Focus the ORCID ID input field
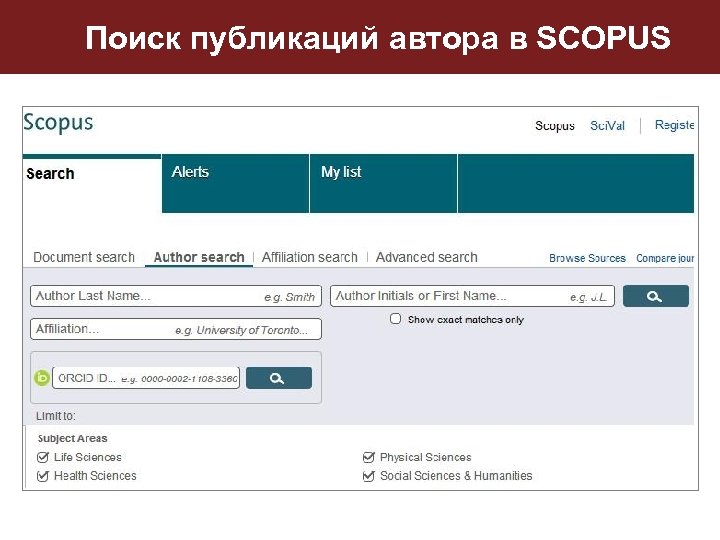The width and height of the screenshot is (720, 540). [x=146, y=378]
